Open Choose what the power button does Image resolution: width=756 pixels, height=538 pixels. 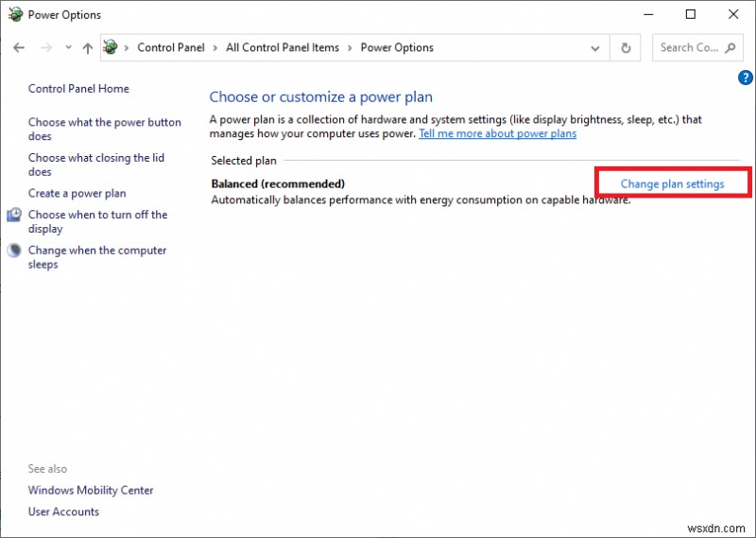pos(105,129)
